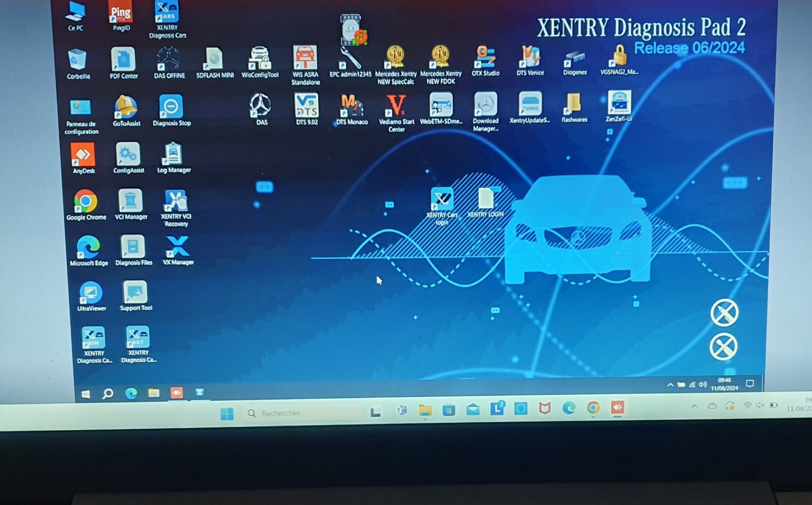This screenshot has height=505, width=812.
Task: Click the Rechercher search box in the Windows 11 taskbar
Action: [303, 413]
